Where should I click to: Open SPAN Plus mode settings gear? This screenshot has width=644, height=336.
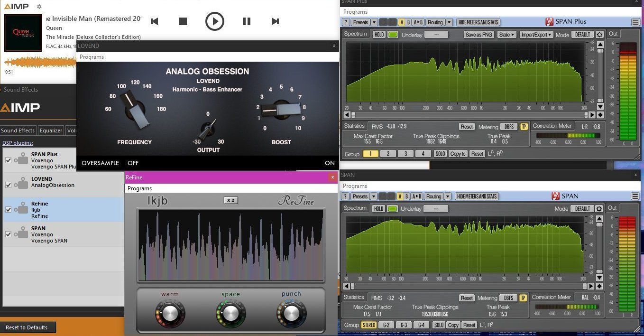click(x=599, y=35)
